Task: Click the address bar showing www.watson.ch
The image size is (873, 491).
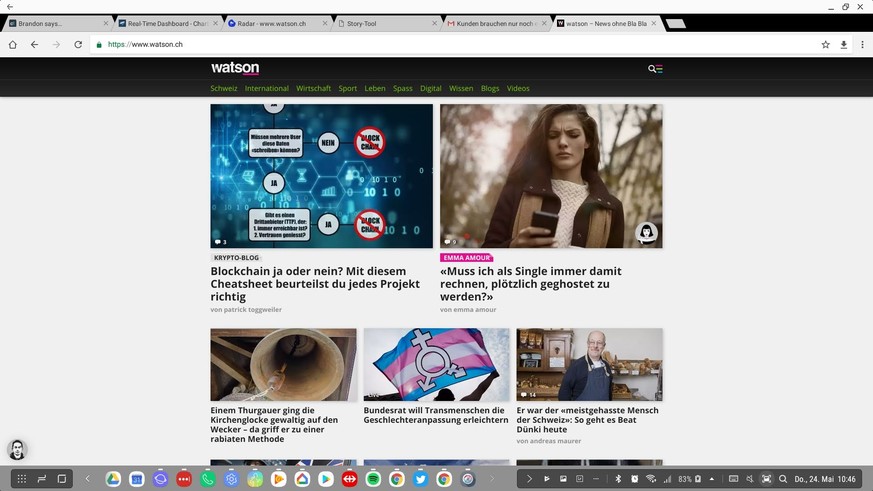Action: pyautogui.click(x=400, y=45)
